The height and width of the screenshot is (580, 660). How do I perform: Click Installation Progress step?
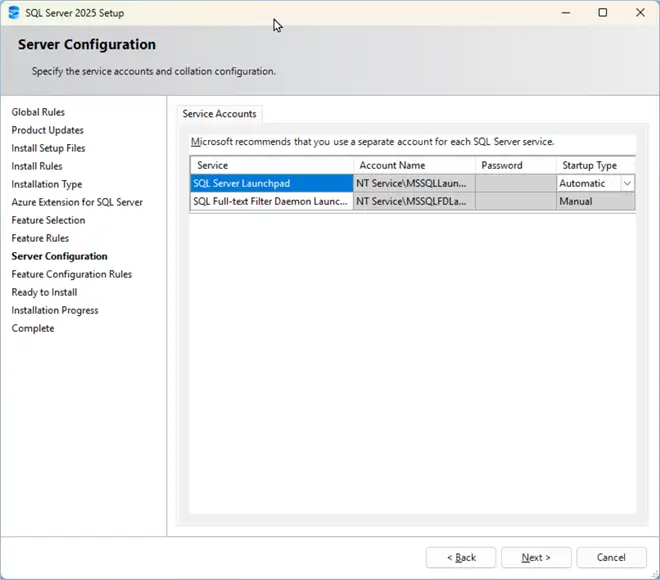(x=55, y=311)
